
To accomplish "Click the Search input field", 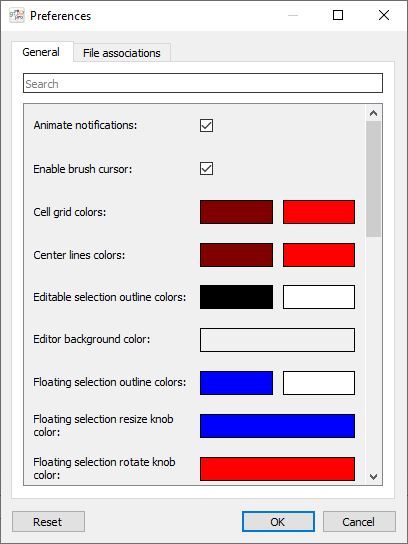I will [203, 83].
